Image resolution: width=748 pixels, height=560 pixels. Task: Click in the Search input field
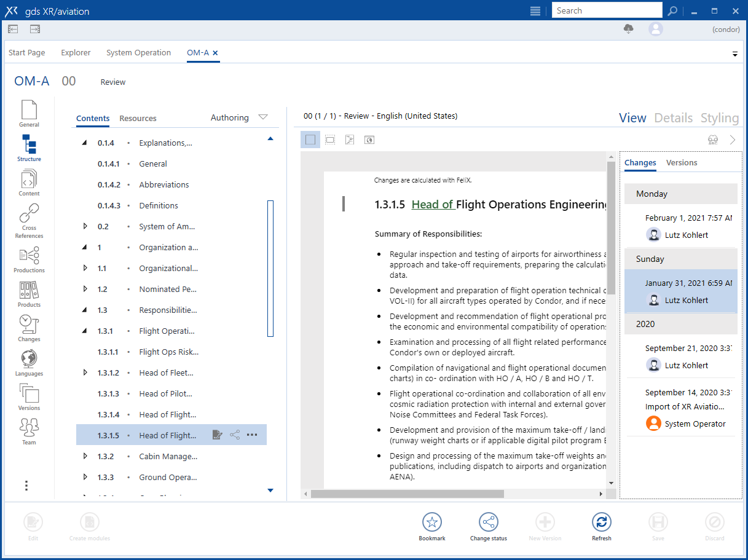click(x=607, y=10)
